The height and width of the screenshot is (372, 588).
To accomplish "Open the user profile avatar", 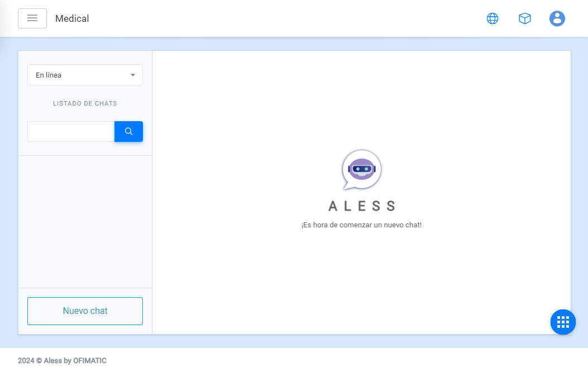I will tap(557, 18).
